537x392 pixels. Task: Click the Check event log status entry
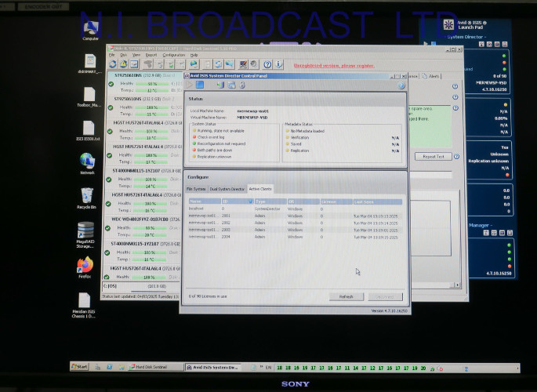209,137
